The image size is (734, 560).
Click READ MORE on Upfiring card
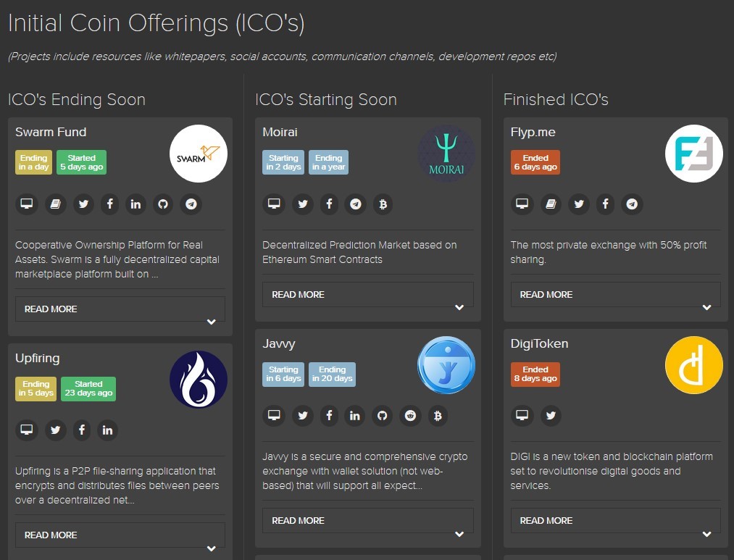pyautogui.click(x=120, y=535)
